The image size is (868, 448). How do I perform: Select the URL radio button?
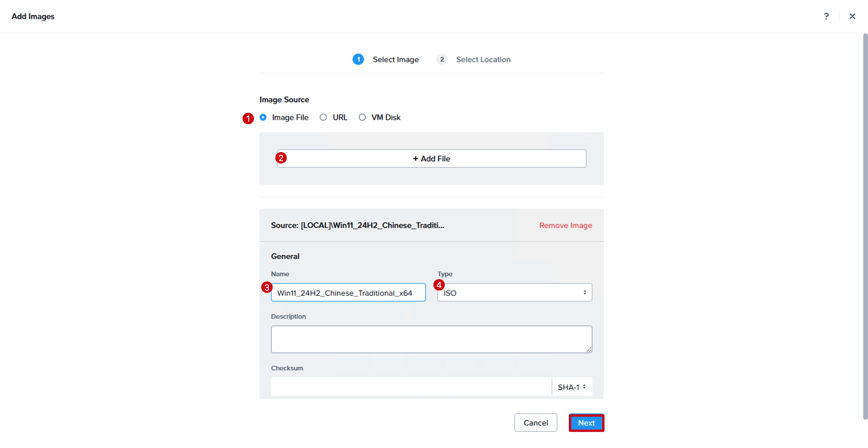[x=323, y=117]
